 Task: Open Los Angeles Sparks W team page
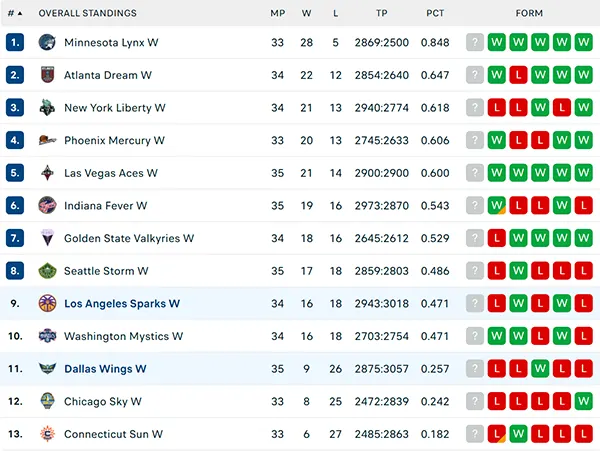point(122,303)
